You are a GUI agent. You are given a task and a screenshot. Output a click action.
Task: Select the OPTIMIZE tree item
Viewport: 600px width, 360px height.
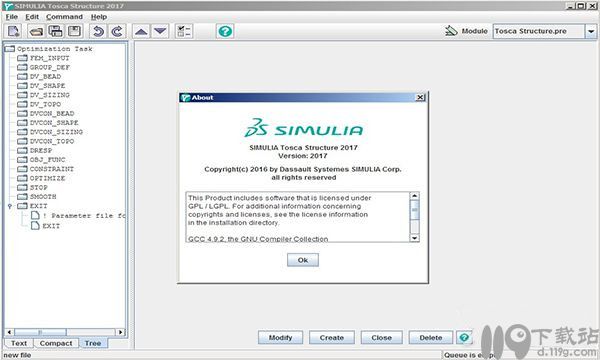[47, 178]
